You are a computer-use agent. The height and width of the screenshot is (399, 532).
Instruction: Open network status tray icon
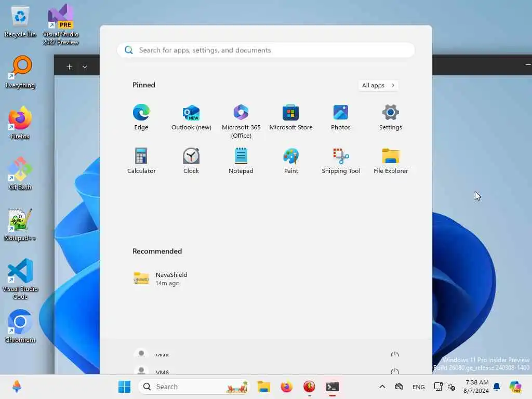click(x=438, y=387)
